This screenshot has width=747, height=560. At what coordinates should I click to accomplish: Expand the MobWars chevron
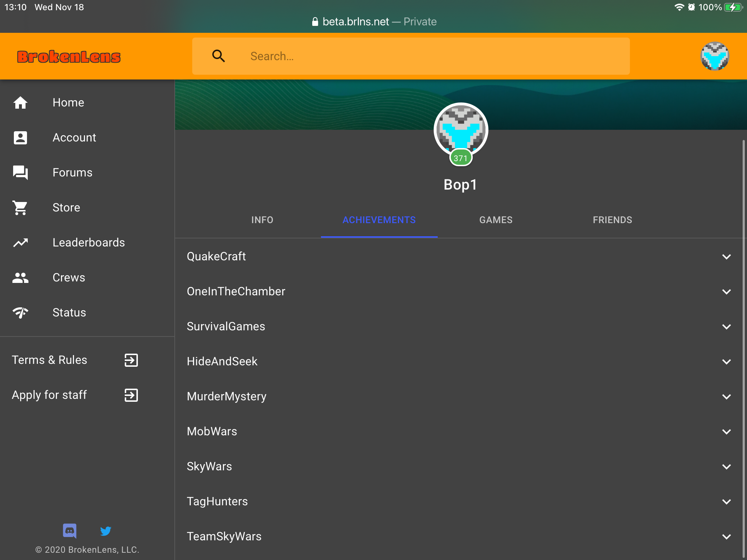726,431
